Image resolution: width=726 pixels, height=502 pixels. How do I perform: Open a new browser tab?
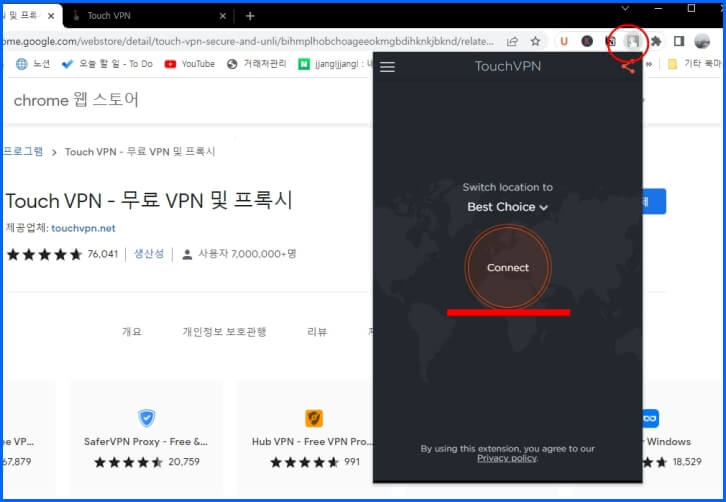pyautogui.click(x=250, y=16)
